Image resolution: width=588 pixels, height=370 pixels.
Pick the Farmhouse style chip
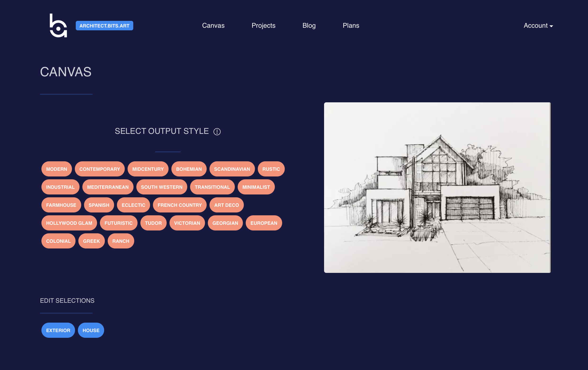[x=61, y=205]
